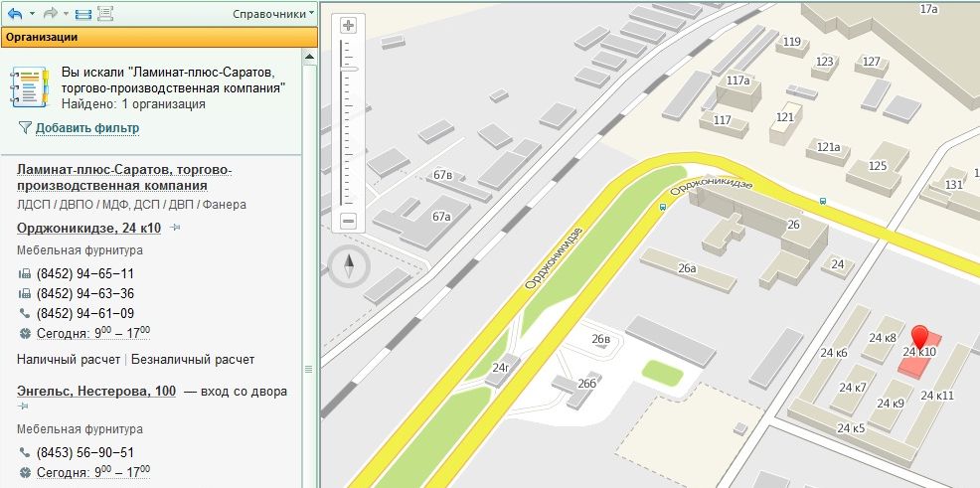Click pin icon next to Орджоникидзе address

coord(175,228)
